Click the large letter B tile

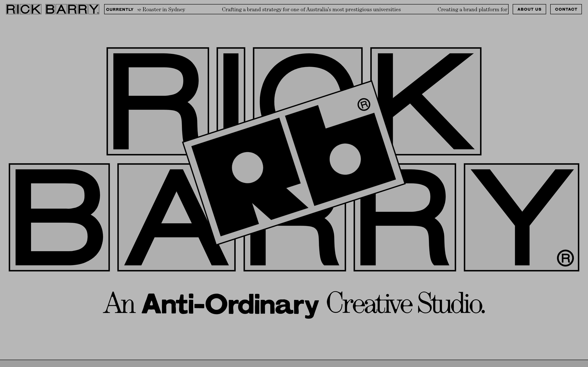coord(59,217)
